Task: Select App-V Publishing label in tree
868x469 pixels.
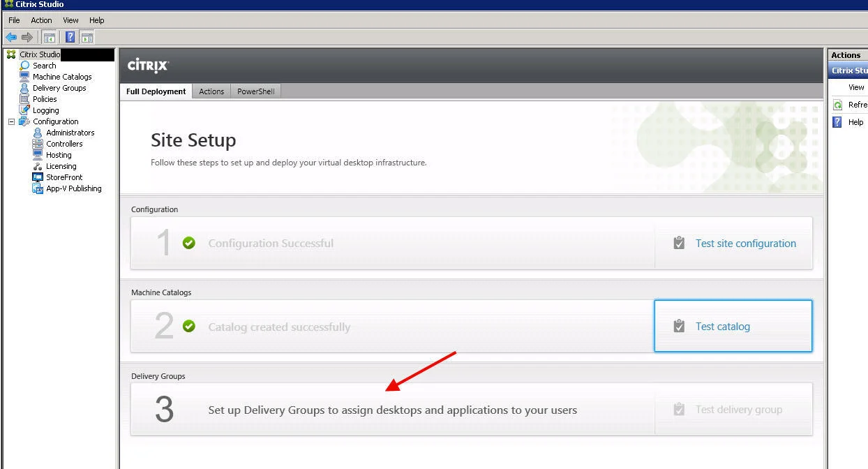Action: click(73, 188)
